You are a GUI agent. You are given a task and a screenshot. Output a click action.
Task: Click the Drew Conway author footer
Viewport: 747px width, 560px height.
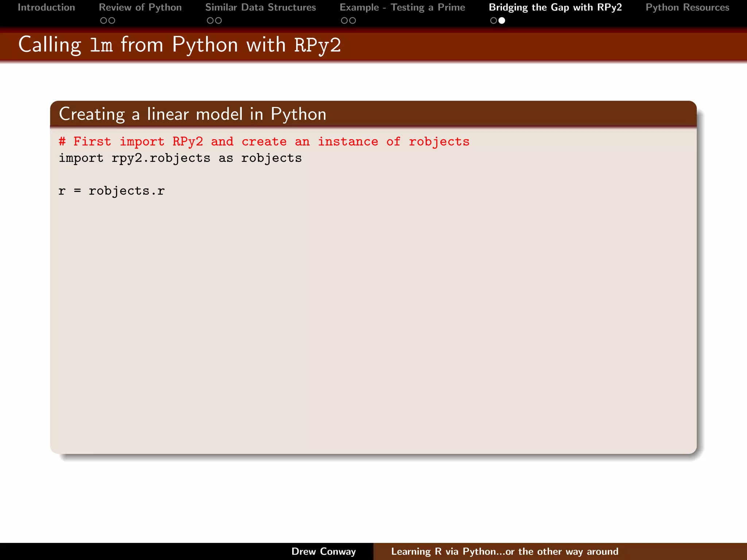(x=324, y=551)
